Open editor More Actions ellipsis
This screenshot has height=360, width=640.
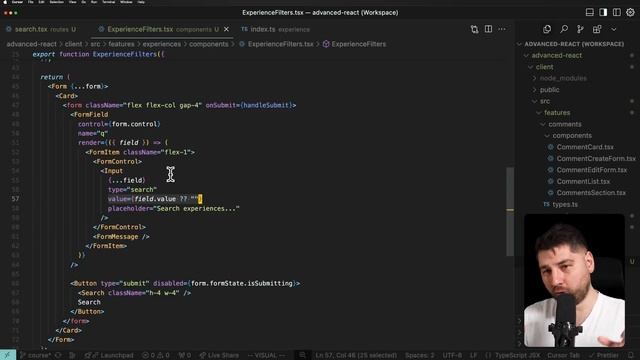(x=502, y=29)
